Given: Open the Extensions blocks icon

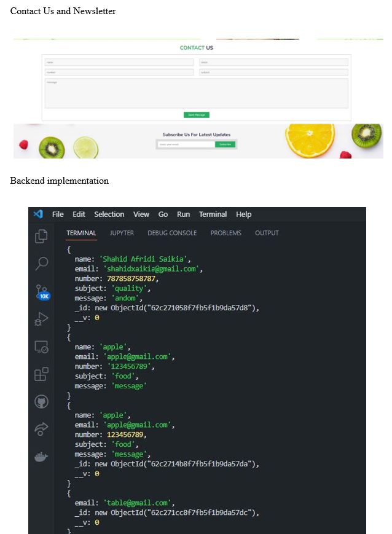Looking at the screenshot, I should pyautogui.click(x=41, y=374).
